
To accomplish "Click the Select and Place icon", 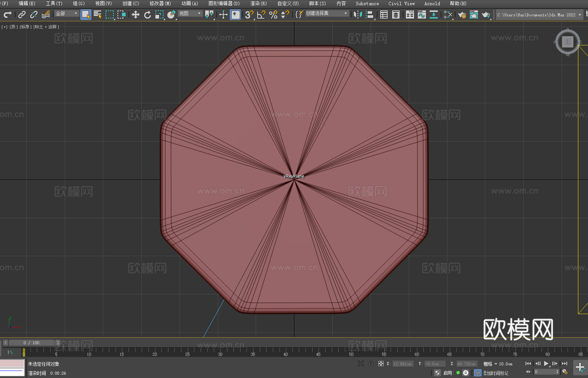I will pyautogui.click(x=171, y=14).
